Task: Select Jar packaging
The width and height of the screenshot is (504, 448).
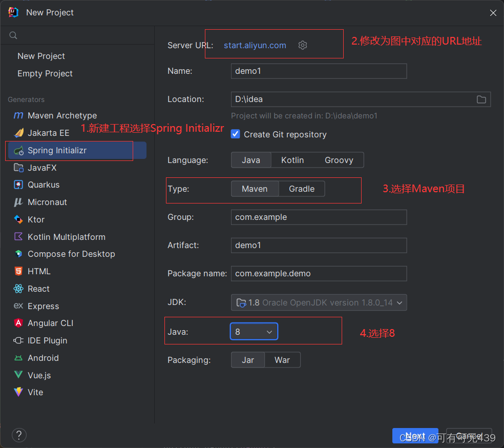Action: [x=248, y=360]
